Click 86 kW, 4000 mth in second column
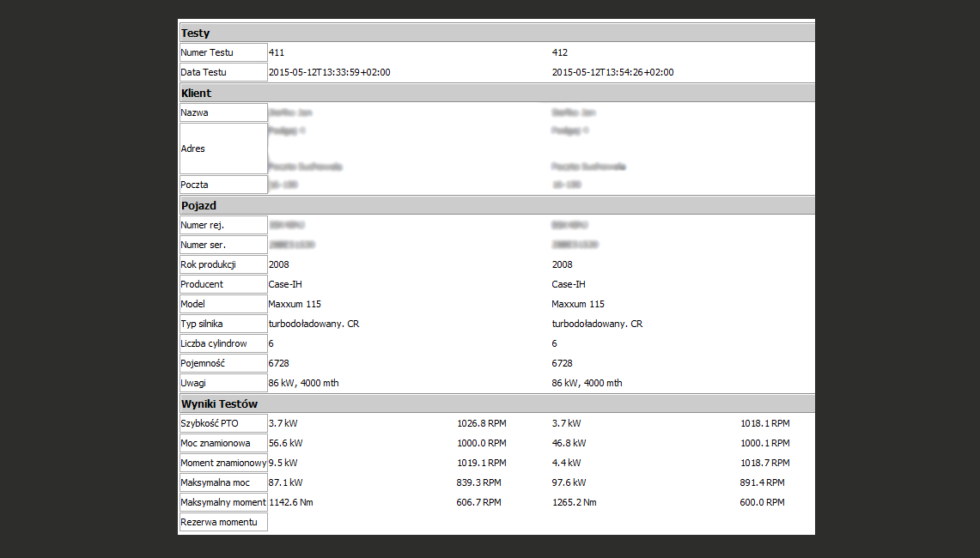980x558 pixels. pyautogui.click(x=587, y=383)
